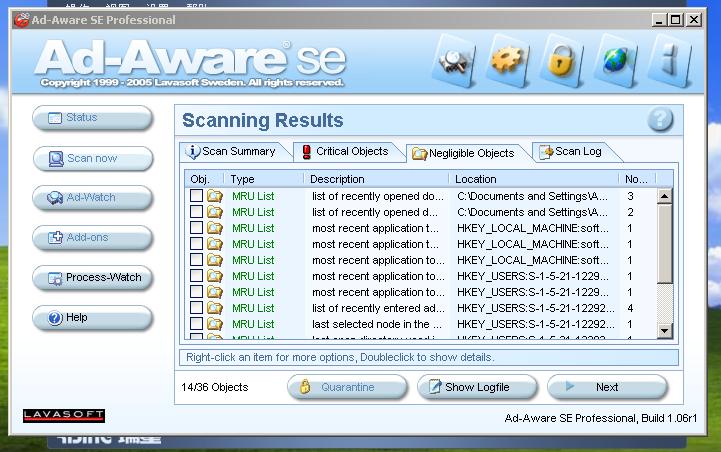Open the scan tool magnifier icon in header
This screenshot has width=721, height=452.
[x=455, y=62]
